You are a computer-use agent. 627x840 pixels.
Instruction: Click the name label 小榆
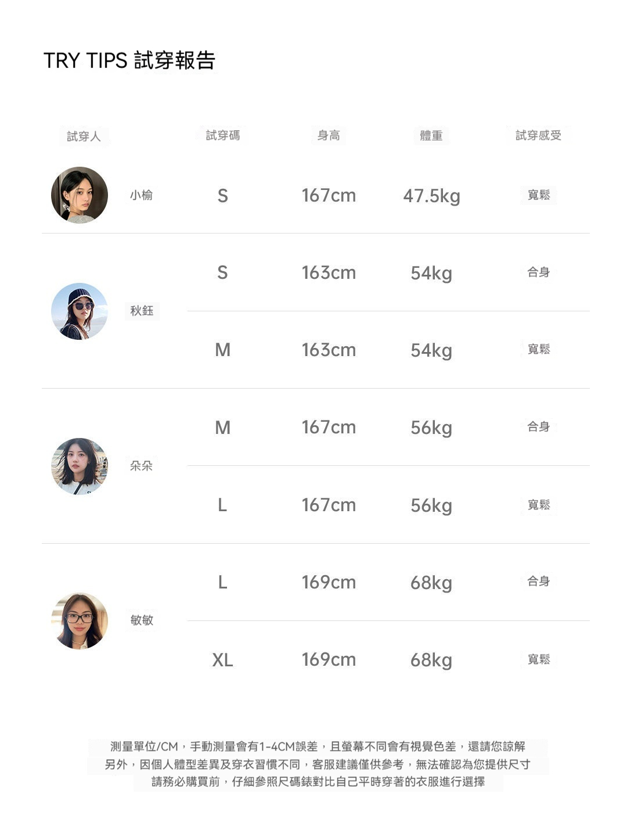(141, 195)
